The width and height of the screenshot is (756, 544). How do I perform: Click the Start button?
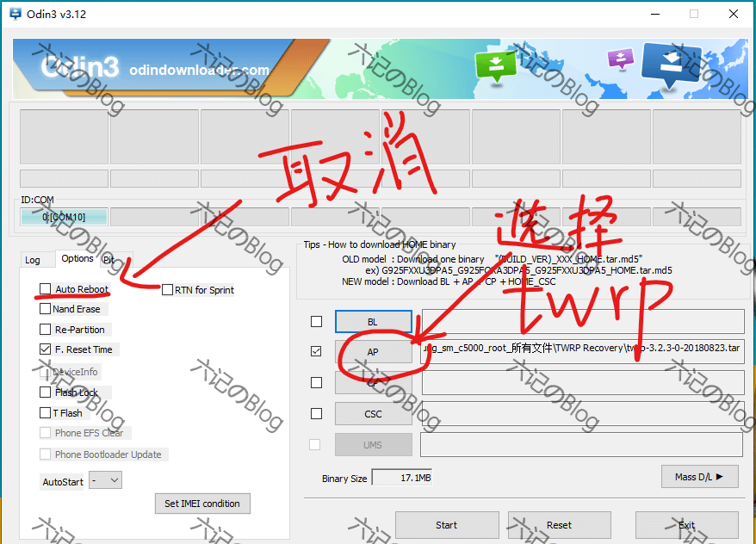pyautogui.click(x=447, y=525)
